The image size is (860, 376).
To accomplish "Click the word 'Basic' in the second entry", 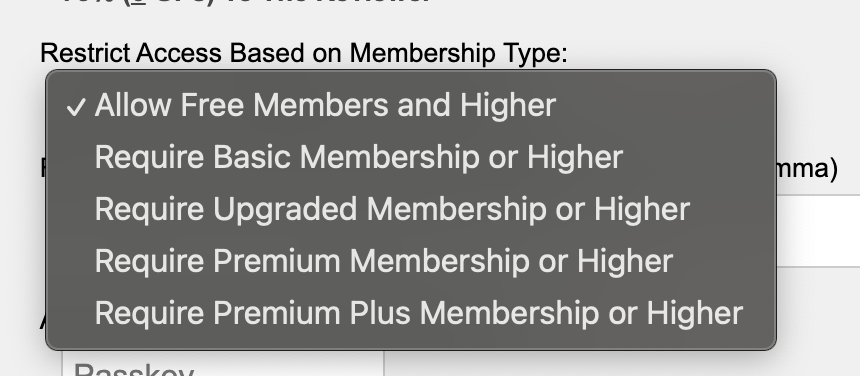I will 252,157.
